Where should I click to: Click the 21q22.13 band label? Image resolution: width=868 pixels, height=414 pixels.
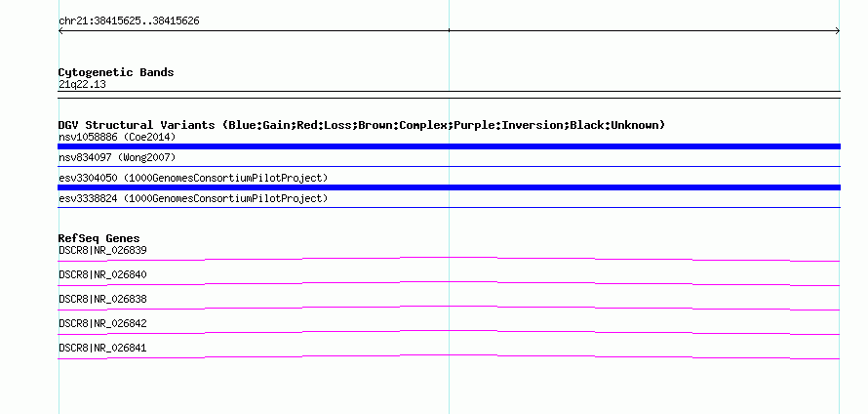(x=82, y=85)
